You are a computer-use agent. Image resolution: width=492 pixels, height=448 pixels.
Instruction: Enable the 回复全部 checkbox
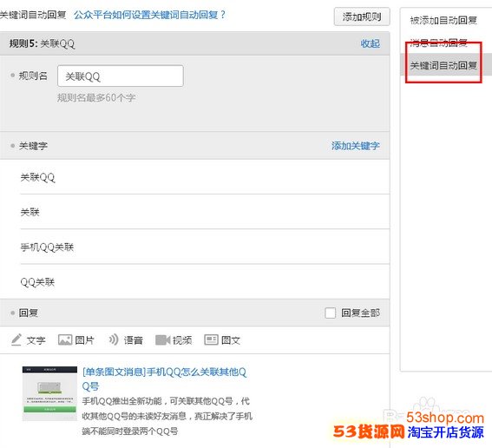click(330, 313)
